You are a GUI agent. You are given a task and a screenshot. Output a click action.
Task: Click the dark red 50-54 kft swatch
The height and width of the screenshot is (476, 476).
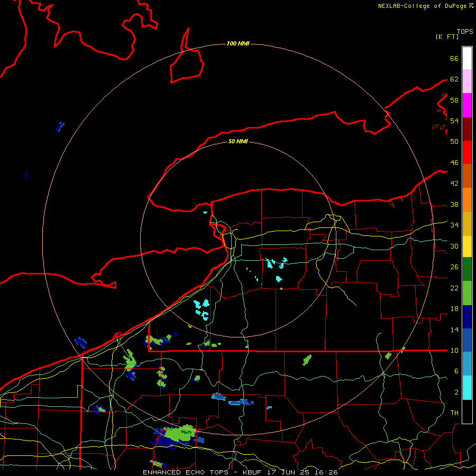467,129
